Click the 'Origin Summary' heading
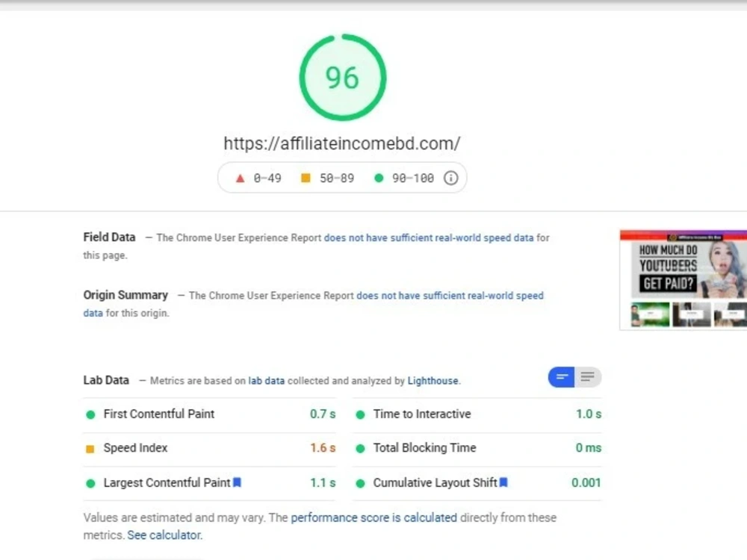 coord(125,295)
